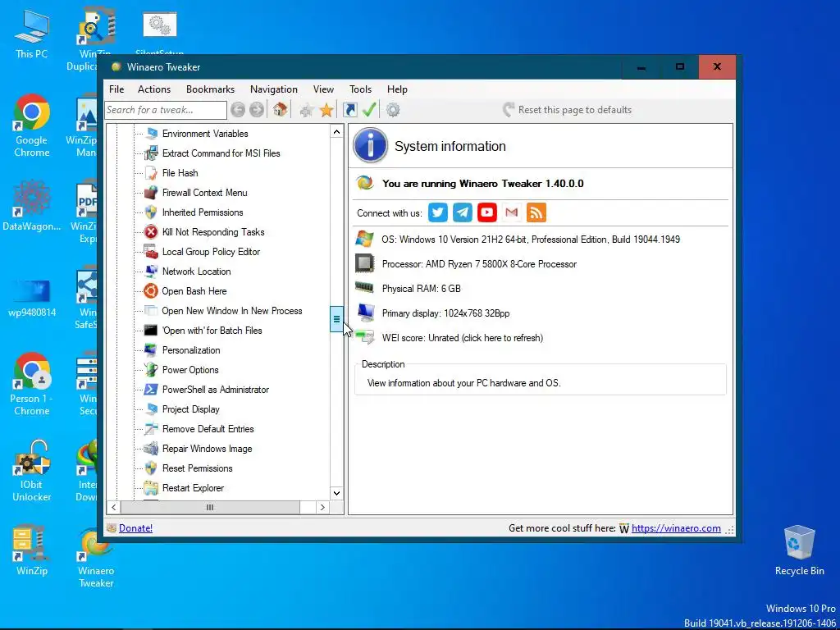Select the Firewall Context Menu icon
This screenshot has height=630, width=840.
(151, 192)
